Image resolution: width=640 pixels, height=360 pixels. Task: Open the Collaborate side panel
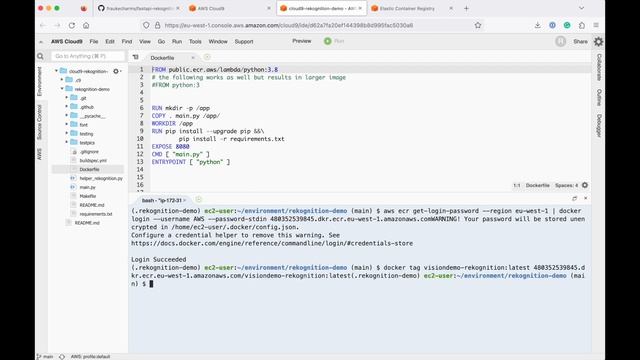599,67
